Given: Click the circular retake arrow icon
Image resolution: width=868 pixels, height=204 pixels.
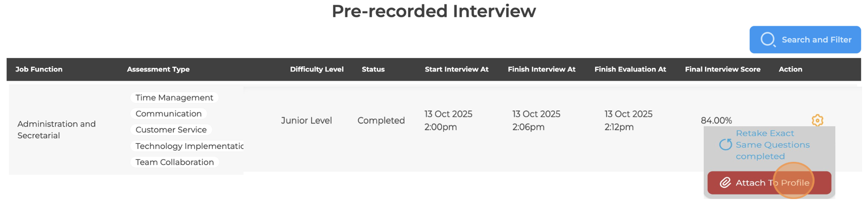Looking at the screenshot, I should 725,145.
